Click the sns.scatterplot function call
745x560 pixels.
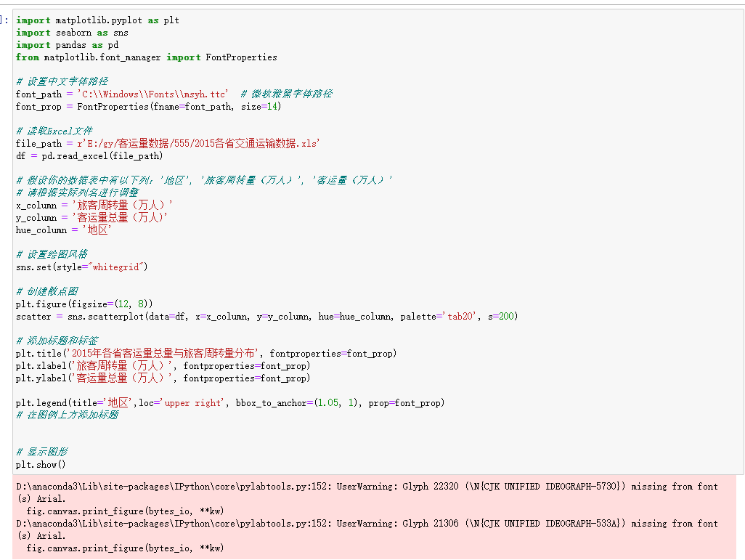218,316
